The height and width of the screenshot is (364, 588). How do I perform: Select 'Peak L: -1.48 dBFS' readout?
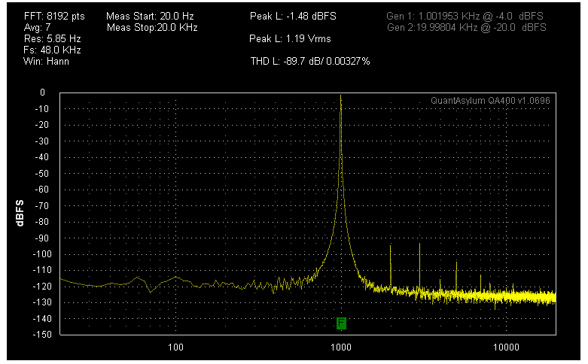(293, 16)
